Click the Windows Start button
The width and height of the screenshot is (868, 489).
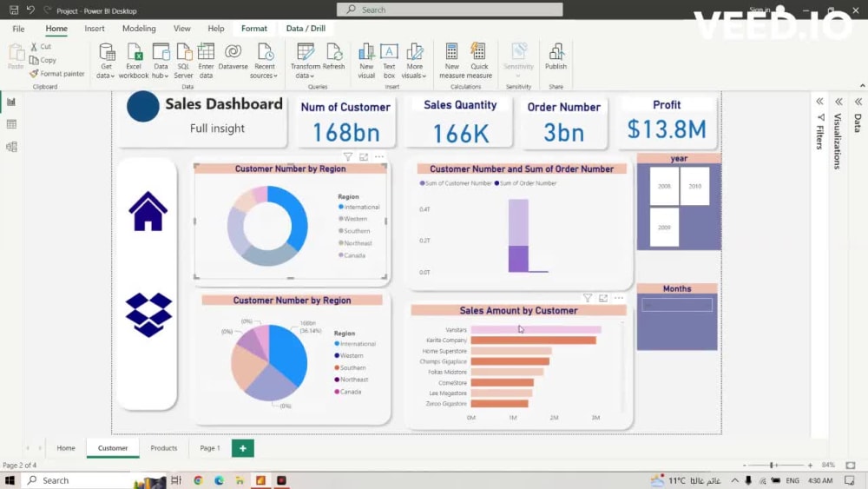coord(10,480)
